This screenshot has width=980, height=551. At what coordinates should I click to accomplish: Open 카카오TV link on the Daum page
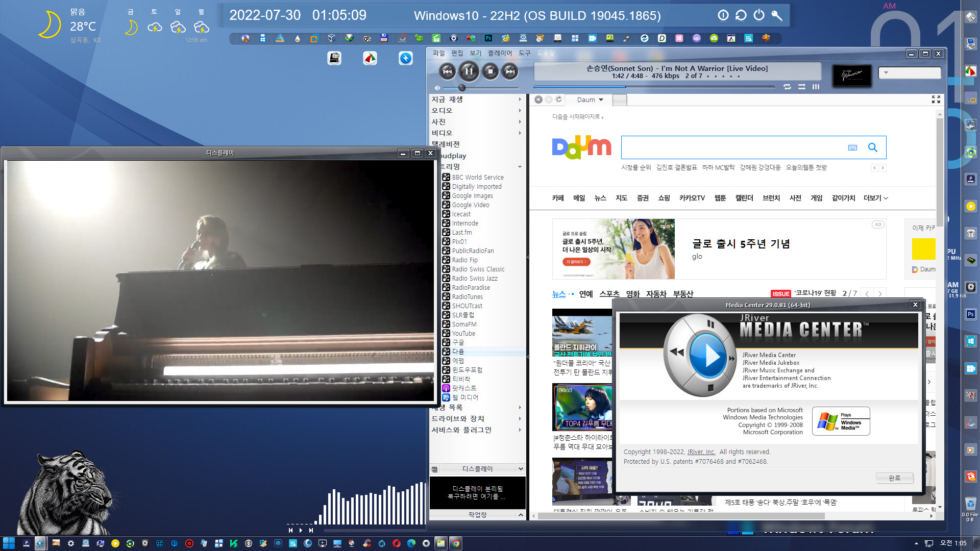pyautogui.click(x=692, y=198)
